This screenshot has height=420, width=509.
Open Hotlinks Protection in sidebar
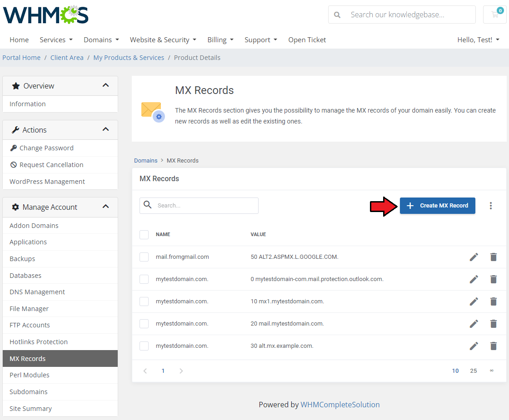[60, 342]
